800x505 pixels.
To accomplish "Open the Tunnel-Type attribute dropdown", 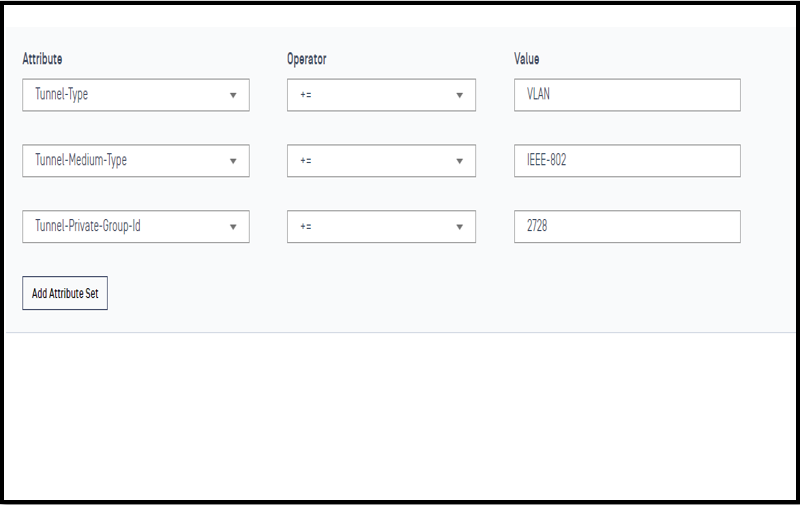I will (136, 95).
